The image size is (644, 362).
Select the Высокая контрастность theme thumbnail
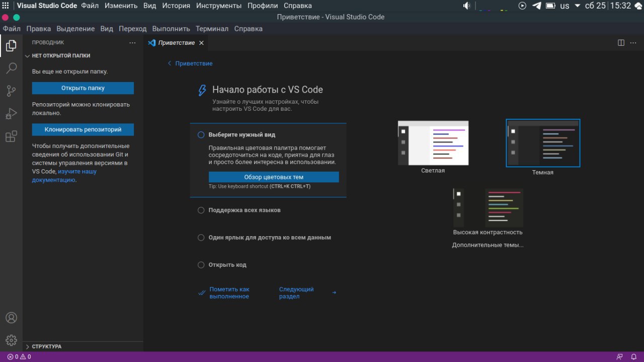point(488,208)
